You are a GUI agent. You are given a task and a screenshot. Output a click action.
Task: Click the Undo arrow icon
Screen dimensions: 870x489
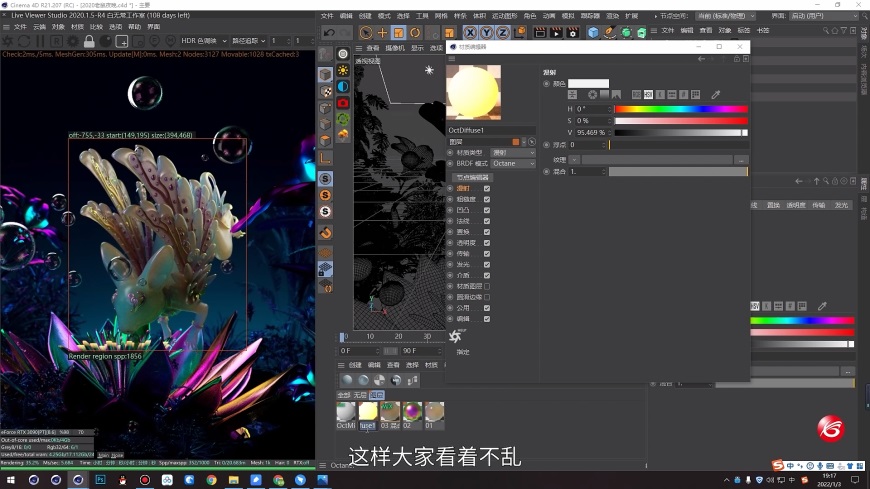[x=329, y=33]
